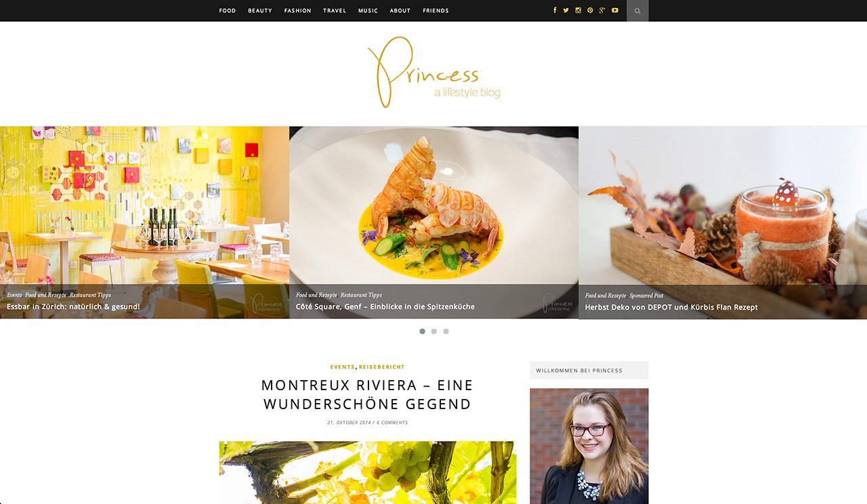The image size is (867, 504).
Task: Go to the Friends menu item
Action: [x=436, y=11]
